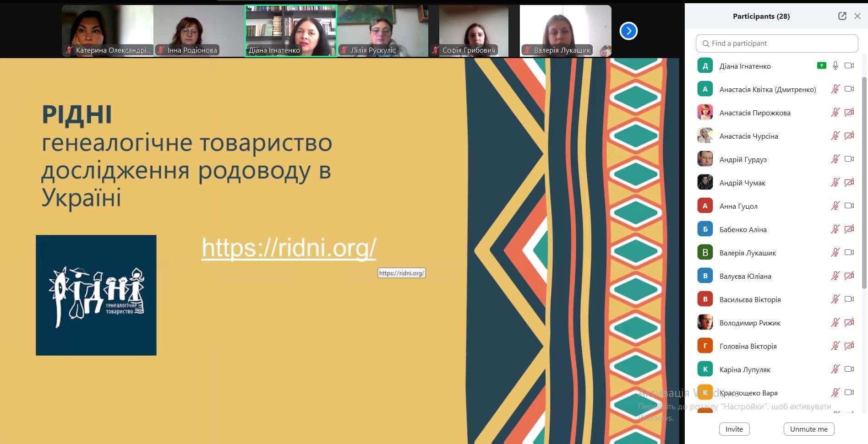Click avatar photo of Анастасія Чурсіна
Image resolution: width=868 pixels, height=444 pixels.
[x=705, y=135]
